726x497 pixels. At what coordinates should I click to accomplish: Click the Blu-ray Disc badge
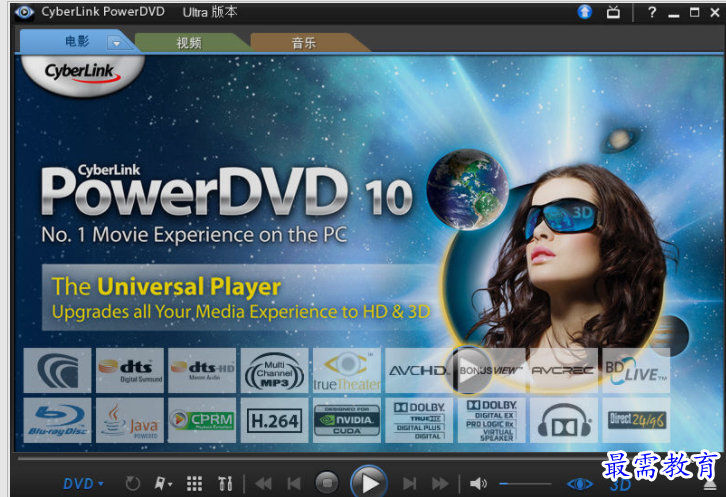57,420
